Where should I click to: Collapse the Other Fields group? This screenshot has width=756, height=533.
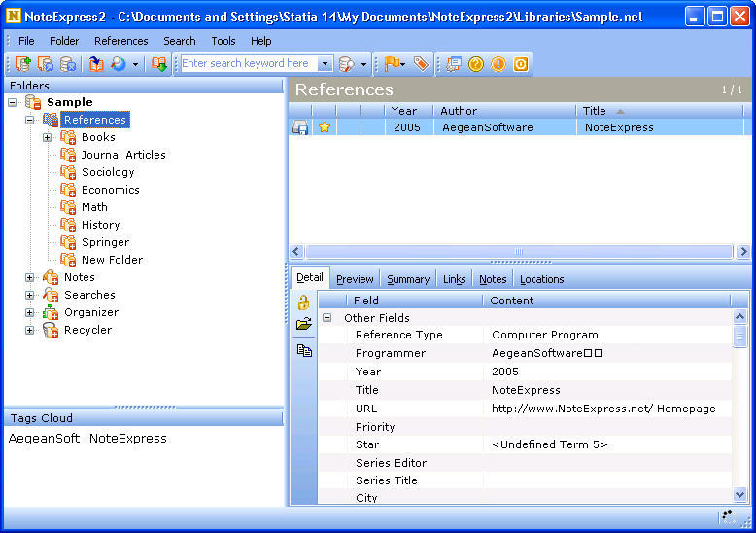click(x=327, y=318)
